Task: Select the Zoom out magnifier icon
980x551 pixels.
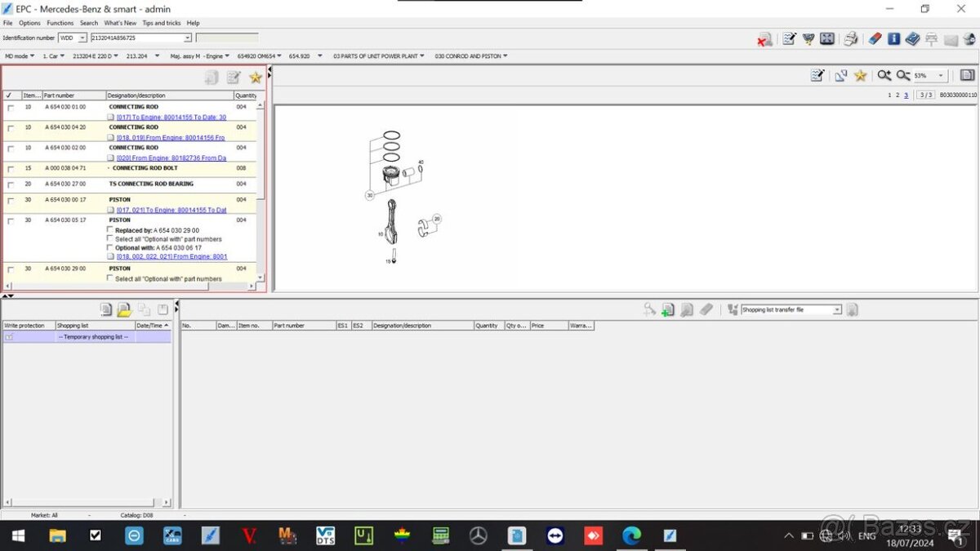Action: coord(902,75)
